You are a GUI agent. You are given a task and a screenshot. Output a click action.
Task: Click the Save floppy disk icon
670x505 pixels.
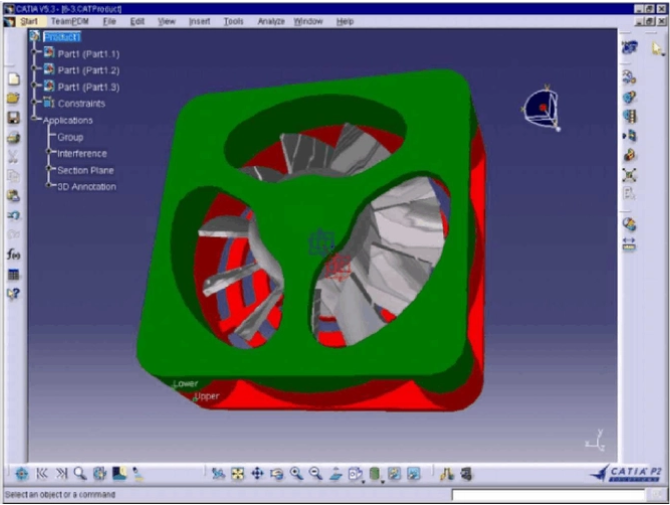point(13,117)
